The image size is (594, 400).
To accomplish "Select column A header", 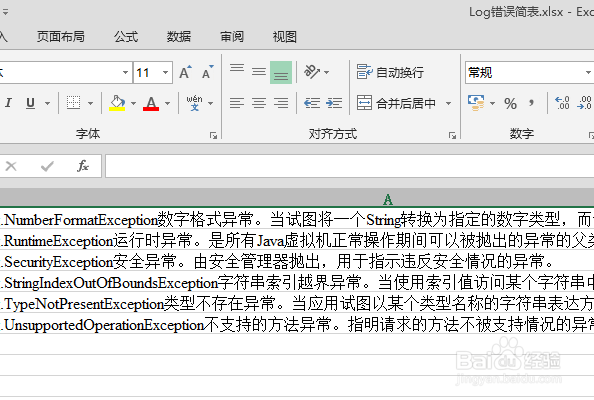I will click(387, 199).
